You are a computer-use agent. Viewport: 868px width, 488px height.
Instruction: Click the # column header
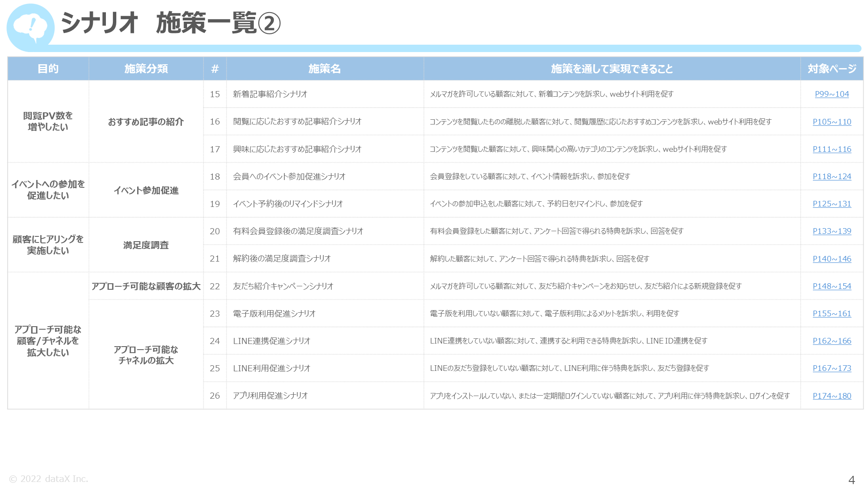point(215,69)
